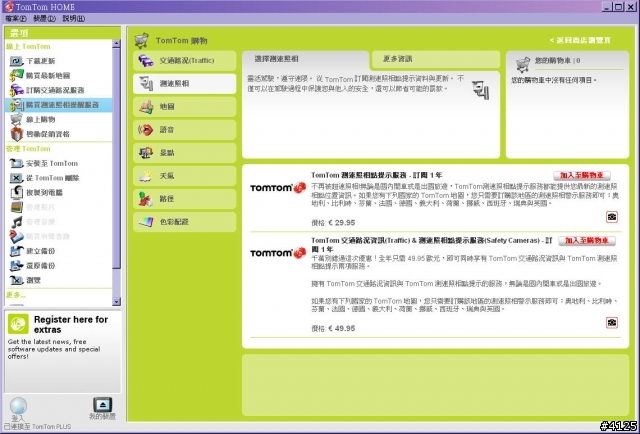640x434 pixels.
Task: Select the 測速照相 speed camera category
Action: 184,84
